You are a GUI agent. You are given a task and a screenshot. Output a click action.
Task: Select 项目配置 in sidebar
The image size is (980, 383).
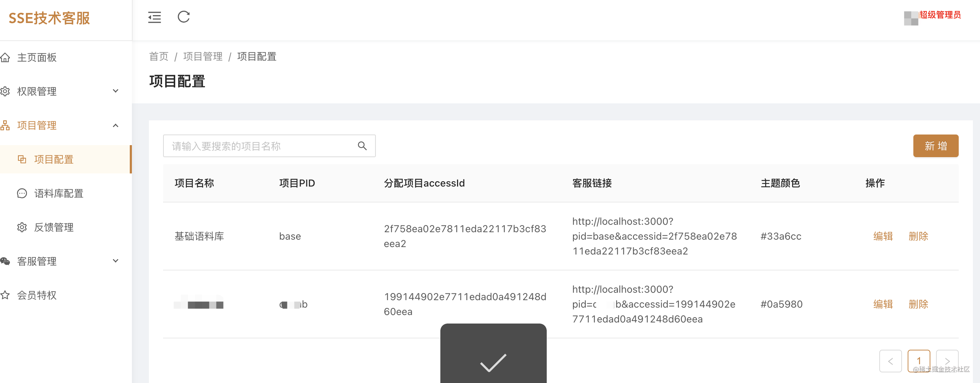[54, 160]
